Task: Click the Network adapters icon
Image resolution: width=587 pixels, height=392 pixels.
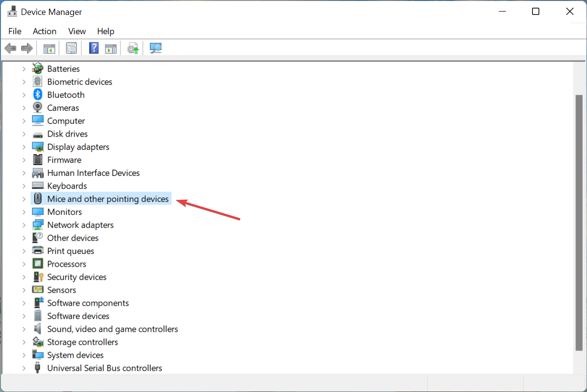Action: [x=38, y=224]
